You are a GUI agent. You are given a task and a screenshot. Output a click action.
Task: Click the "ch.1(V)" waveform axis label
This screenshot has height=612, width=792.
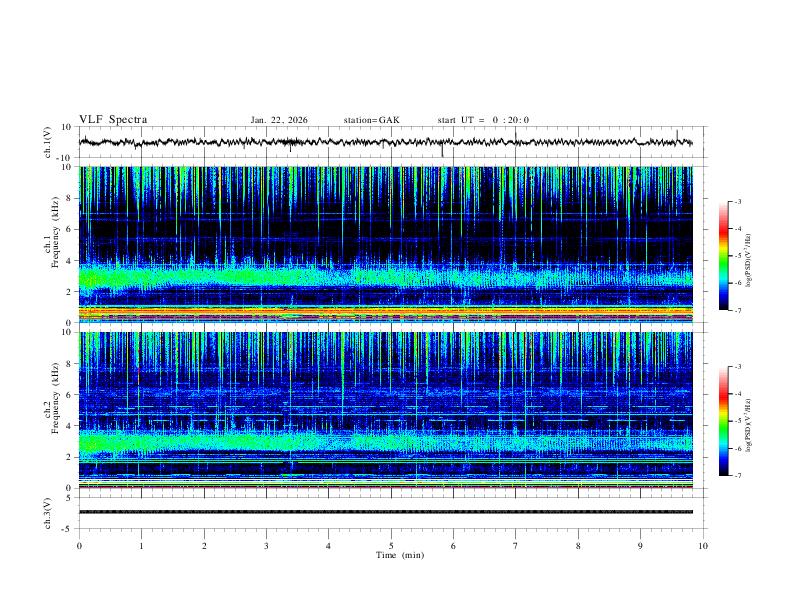coord(47,142)
